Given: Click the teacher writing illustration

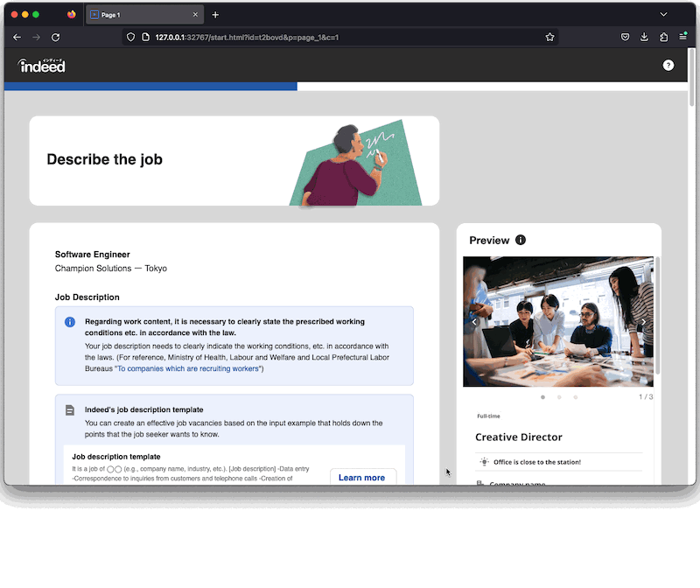Looking at the screenshot, I should 355,163.
